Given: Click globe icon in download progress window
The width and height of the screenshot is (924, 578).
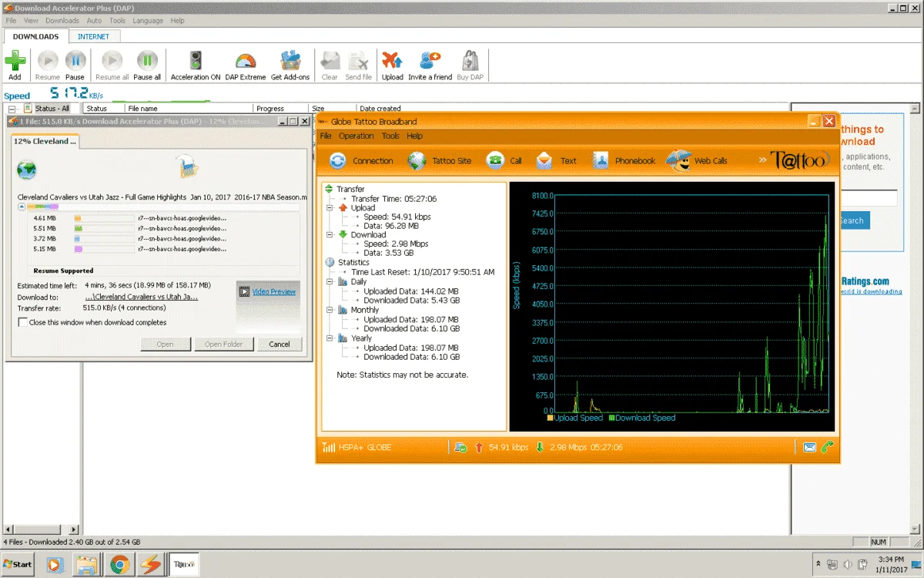Looking at the screenshot, I should [26, 170].
